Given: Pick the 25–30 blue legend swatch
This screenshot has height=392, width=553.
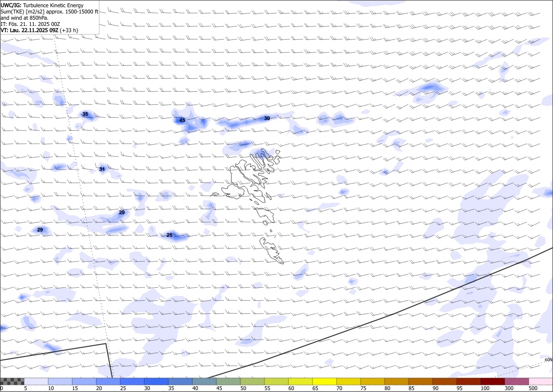Looking at the screenshot, I should point(132,381).
